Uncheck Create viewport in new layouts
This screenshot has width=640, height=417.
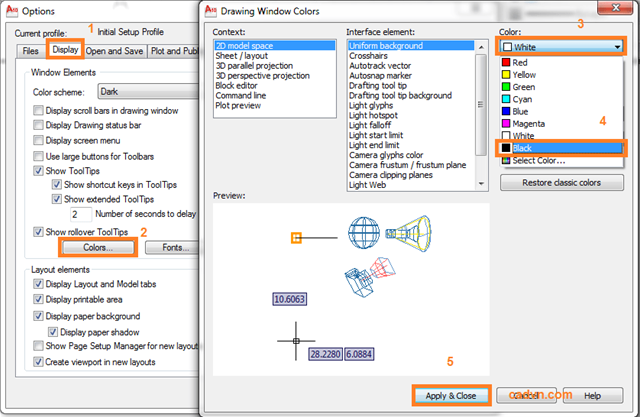point(38,362)
